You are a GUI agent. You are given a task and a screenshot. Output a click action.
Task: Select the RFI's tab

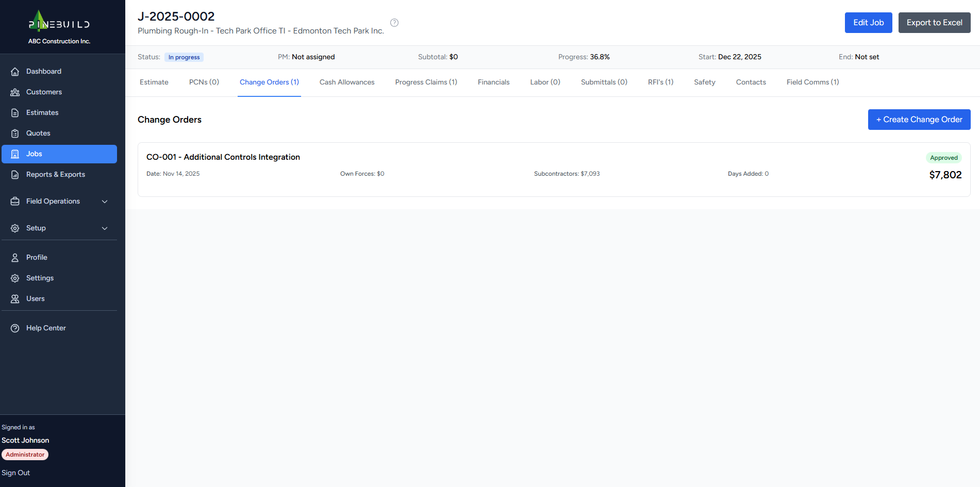point(660,82)
